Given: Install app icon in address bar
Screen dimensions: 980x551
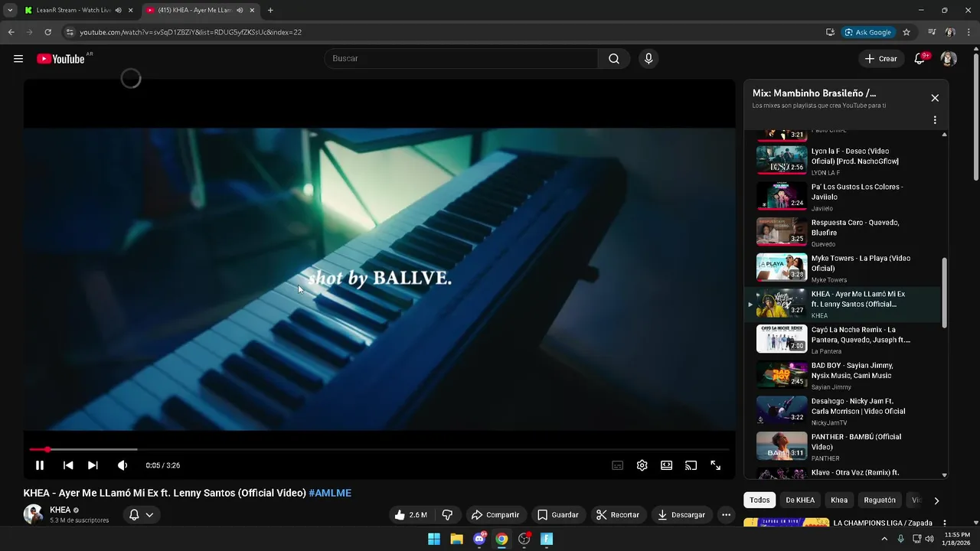Looking at the screenshot, I should point(830,32).
